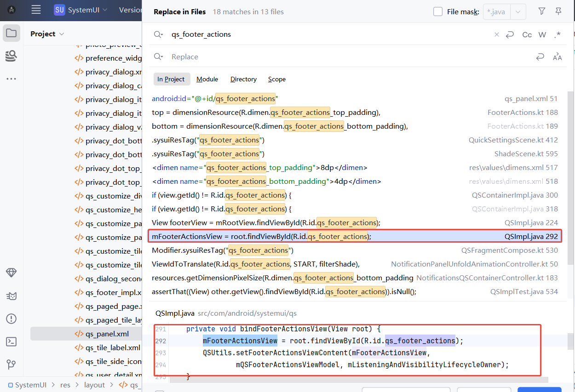
Task: Open the Logcat cat icon
Action: pyautogui.click(x=11, y=295)
